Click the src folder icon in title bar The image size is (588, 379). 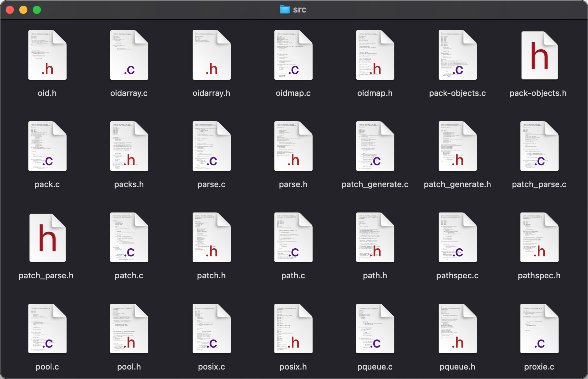coord(285,9)
